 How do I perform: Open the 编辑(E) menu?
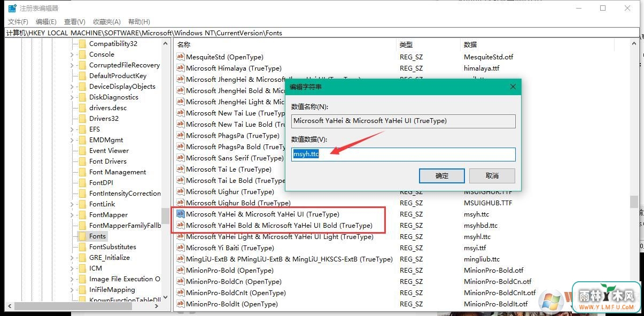[46, 22]
